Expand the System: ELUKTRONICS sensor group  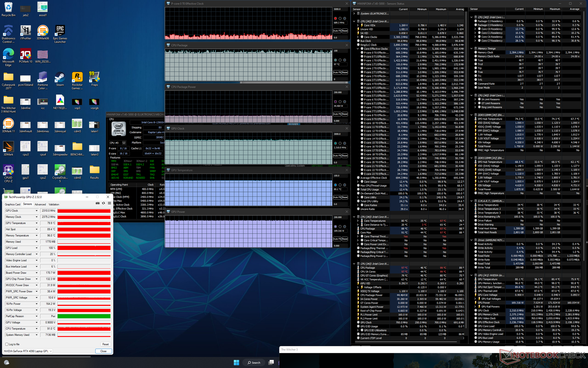pyautogui.click(x=354, y=13)
